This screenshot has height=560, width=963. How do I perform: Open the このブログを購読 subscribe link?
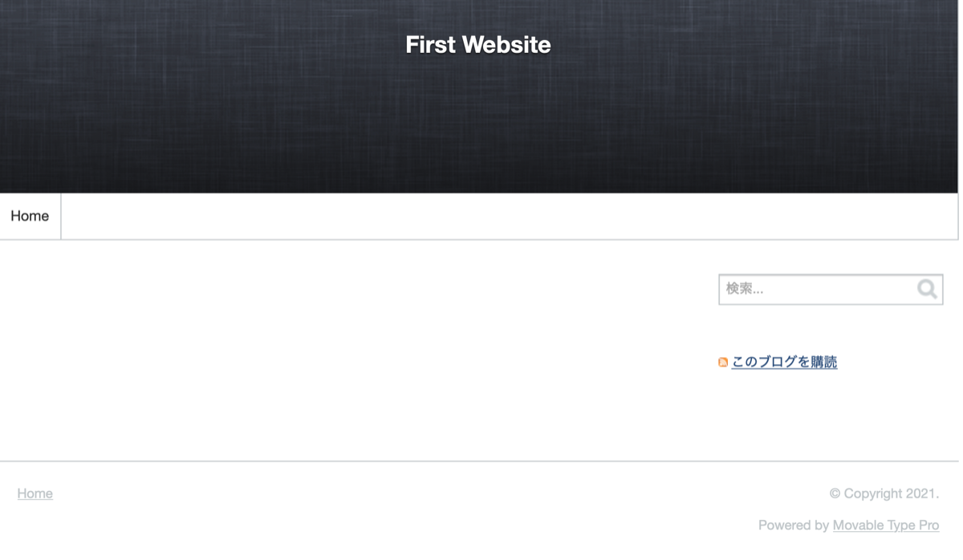point(784,362)
